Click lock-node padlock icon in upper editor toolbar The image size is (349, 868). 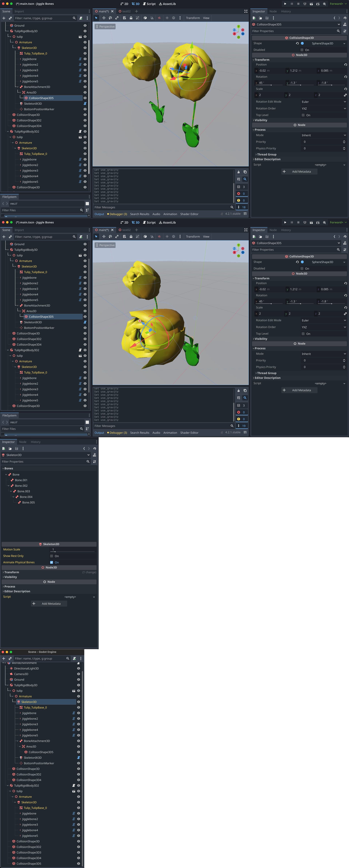131,18
